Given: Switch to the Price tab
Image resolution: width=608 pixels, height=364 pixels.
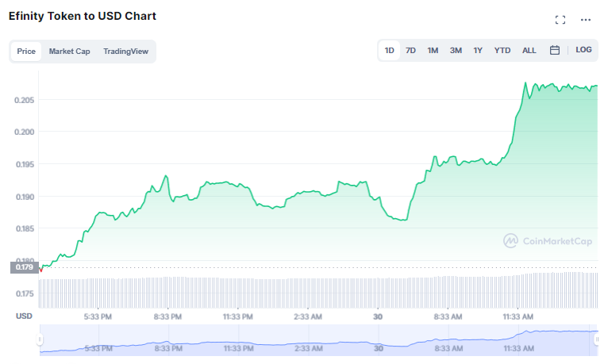Looking at the screenshot, I should (26, 51).
